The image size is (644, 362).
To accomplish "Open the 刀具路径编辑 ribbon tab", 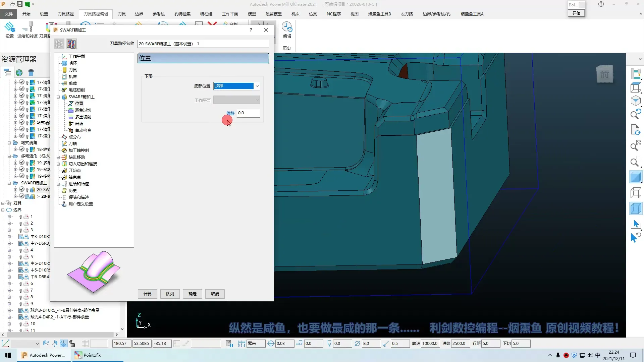I will 96,14.
